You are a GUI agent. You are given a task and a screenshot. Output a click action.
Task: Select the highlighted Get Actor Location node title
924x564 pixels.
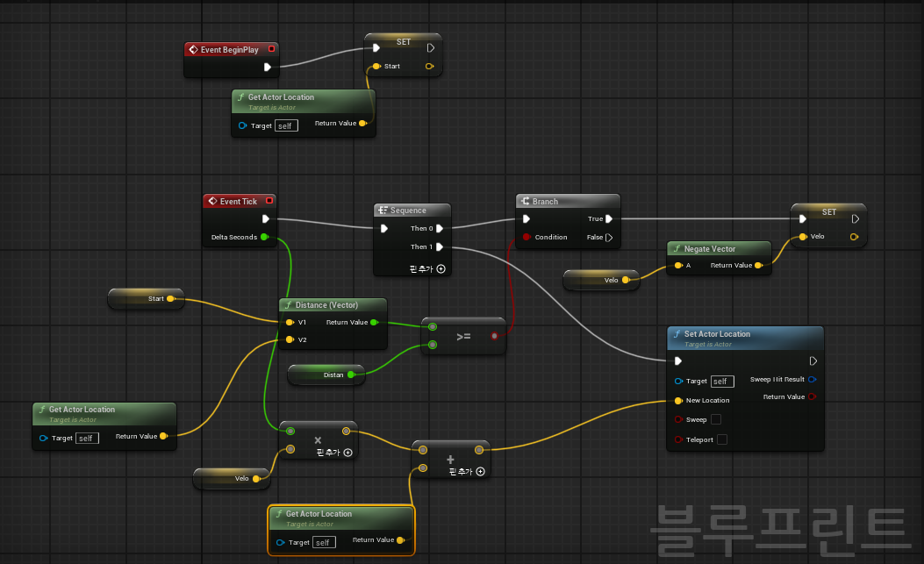(319, 514)
